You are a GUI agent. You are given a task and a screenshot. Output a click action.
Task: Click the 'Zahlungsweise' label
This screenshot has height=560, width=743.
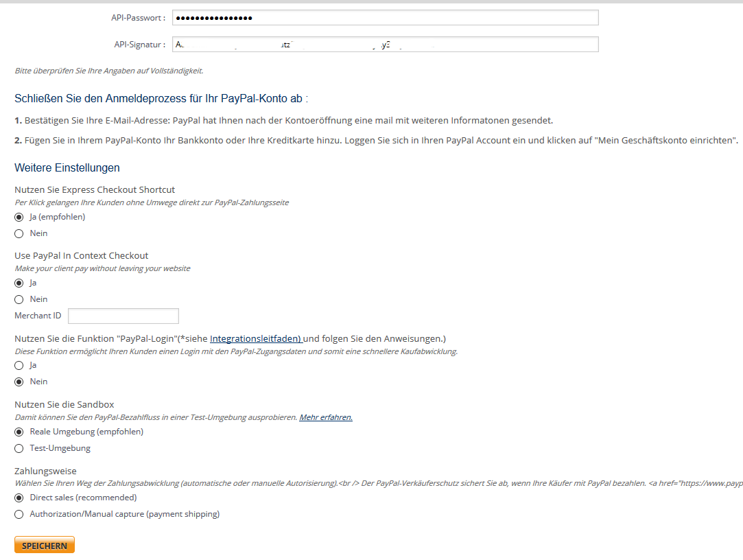pos(45,471)
